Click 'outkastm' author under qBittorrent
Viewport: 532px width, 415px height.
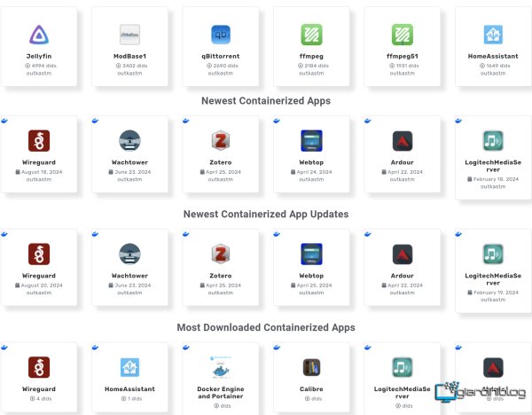(x=221, y=74)
